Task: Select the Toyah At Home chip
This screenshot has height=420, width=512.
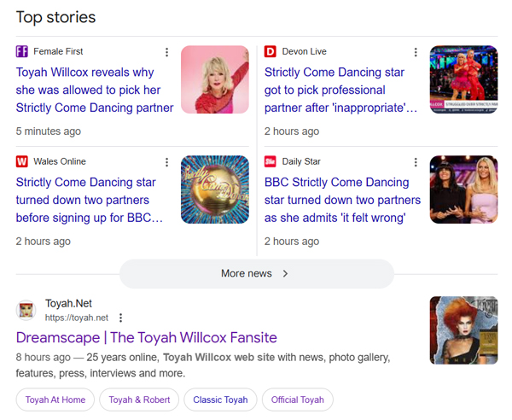Action: [55, 400]
